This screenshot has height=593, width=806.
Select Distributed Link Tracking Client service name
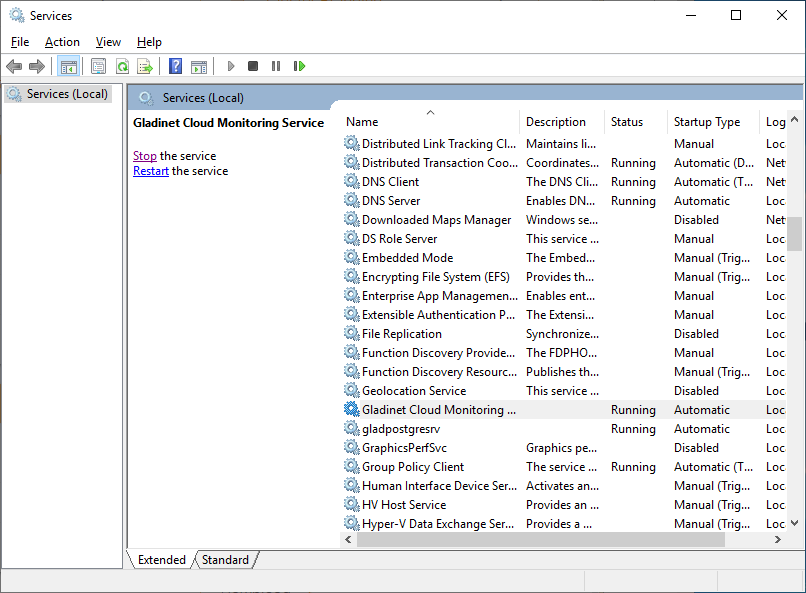coord(438,143)
